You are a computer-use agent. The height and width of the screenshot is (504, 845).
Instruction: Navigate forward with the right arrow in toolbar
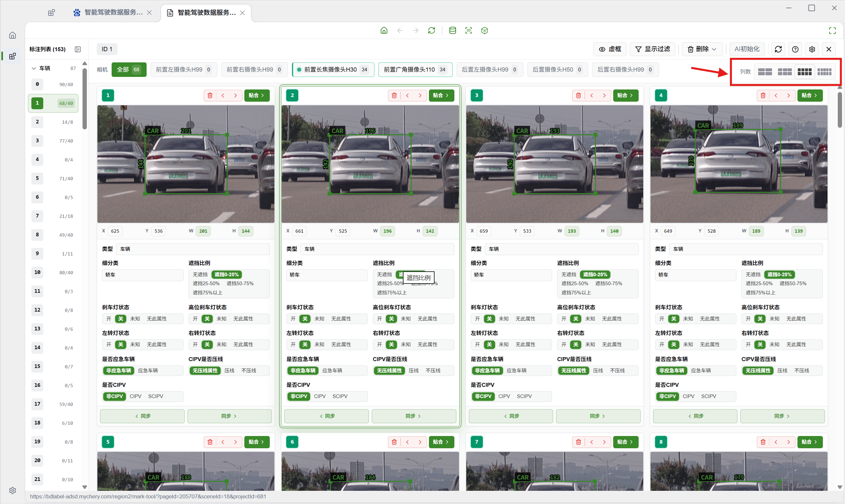(415, 31)
